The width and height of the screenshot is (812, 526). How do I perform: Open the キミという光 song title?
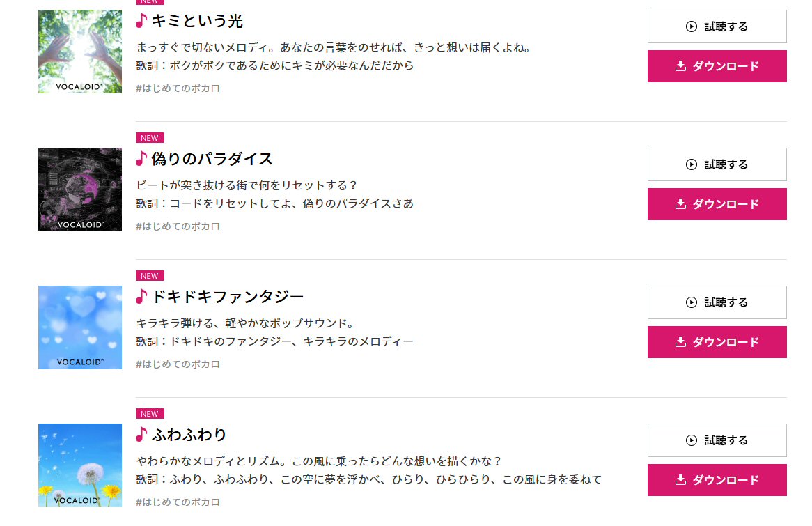coord(197,21)
